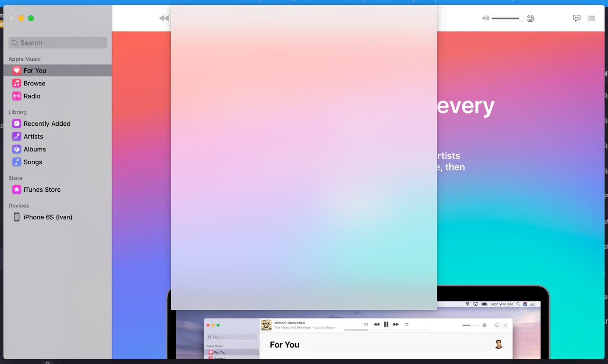608x364 pixels.
Task: Click the Devices section header
Action: point(19,206)
